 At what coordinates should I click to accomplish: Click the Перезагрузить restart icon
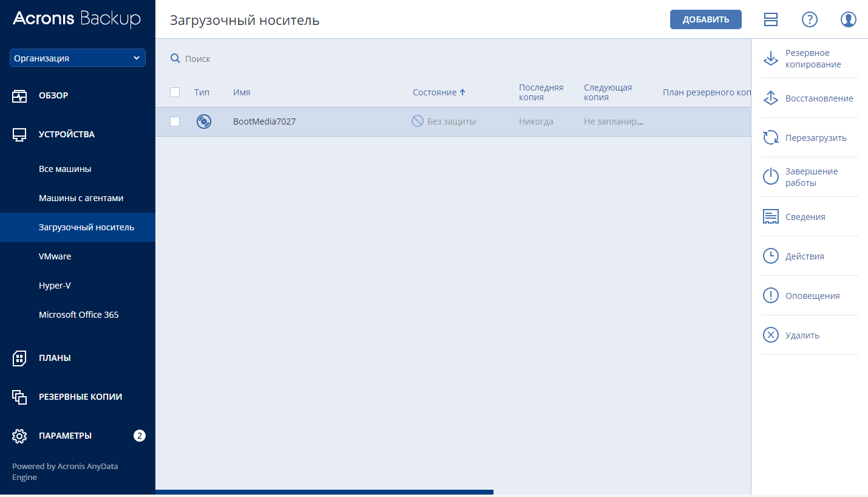[770, 138]
